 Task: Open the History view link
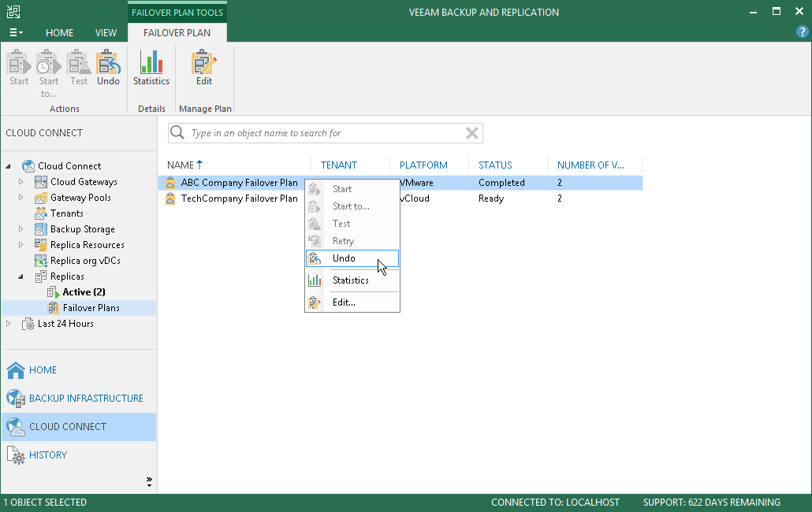48,455
